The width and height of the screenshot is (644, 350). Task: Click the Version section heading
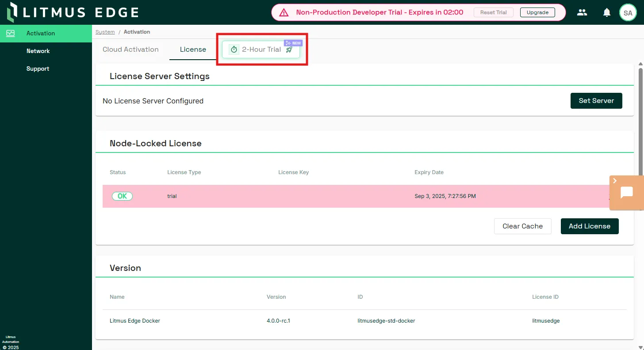pyautogui.click(x=125, y=268)
